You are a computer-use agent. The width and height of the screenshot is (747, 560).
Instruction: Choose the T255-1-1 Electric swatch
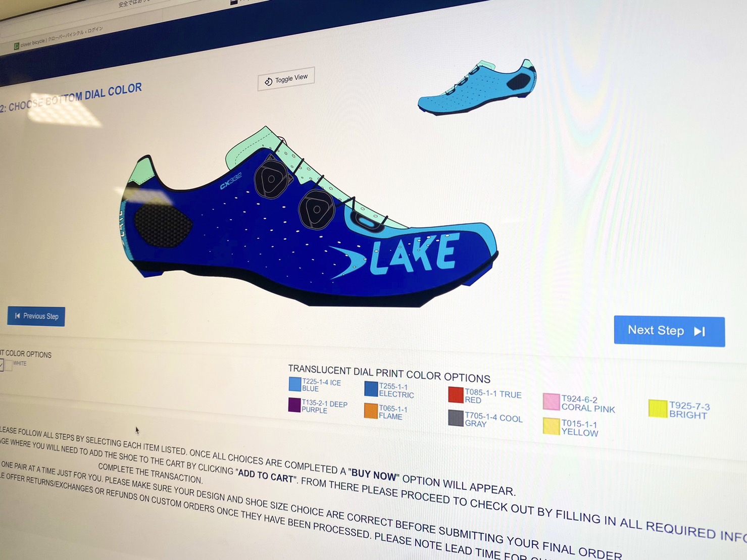click(x=371, y=389)
